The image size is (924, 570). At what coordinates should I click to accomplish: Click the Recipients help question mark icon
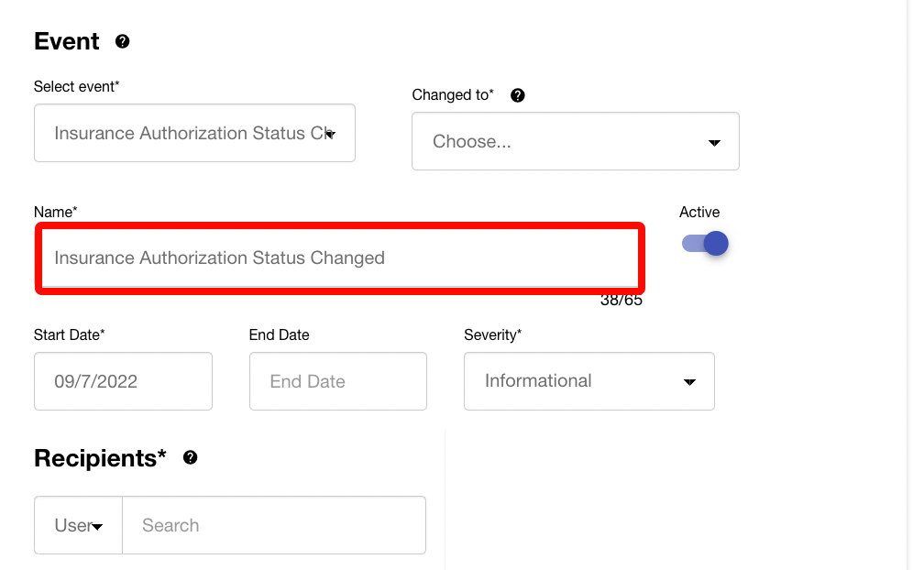[190, 457]
